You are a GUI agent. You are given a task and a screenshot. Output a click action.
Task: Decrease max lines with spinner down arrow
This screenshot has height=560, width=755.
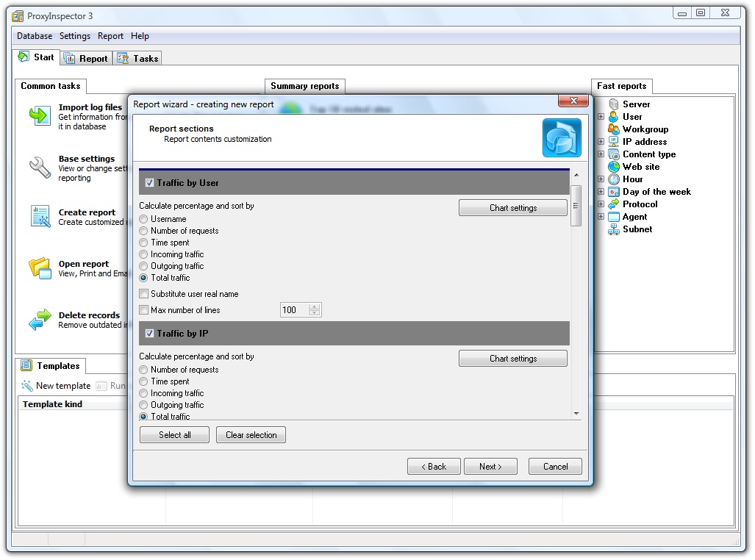(x=315, y=313)
